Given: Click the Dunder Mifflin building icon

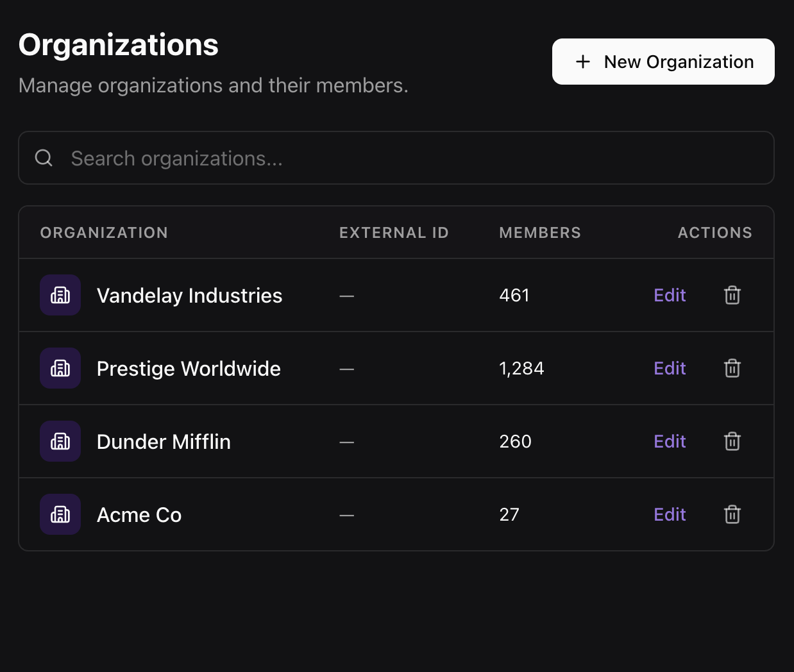Looking at the screenshot, I should 60,441.
